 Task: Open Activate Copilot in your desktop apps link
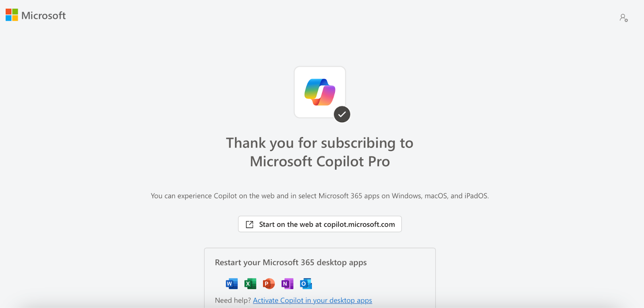pyautogui.click(x=312, y=300)
